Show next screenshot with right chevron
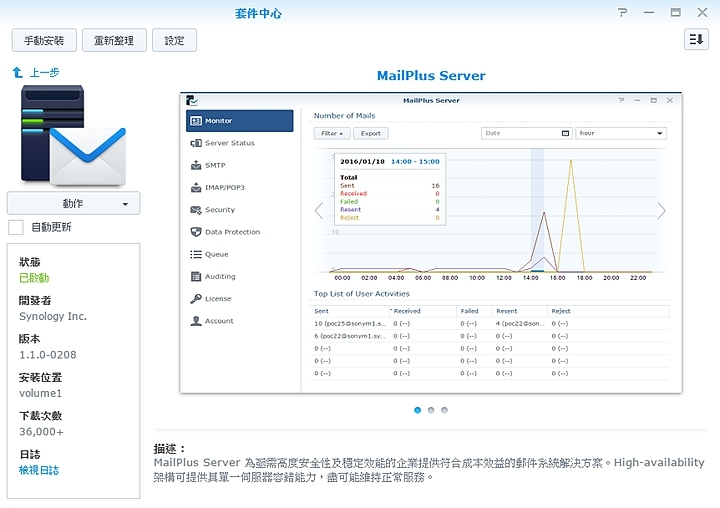This screenshot has height=508, width=720. (661, 210)
